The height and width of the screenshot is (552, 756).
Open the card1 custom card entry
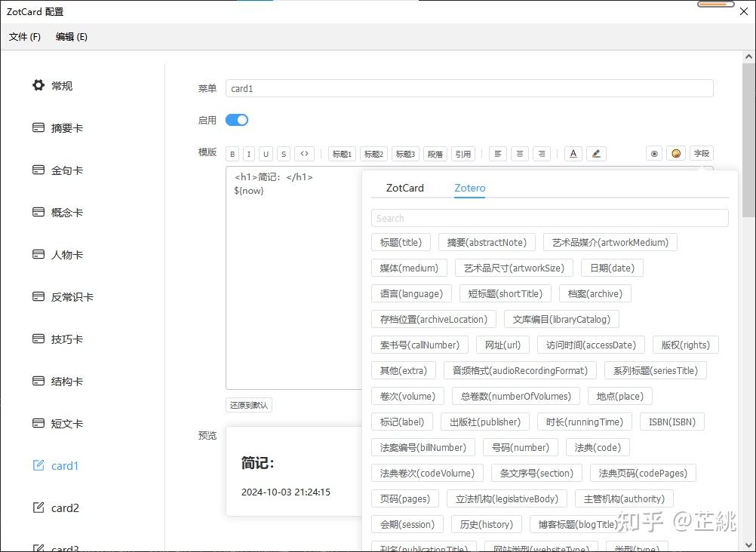pyautogui.click(x=55, y=466)
